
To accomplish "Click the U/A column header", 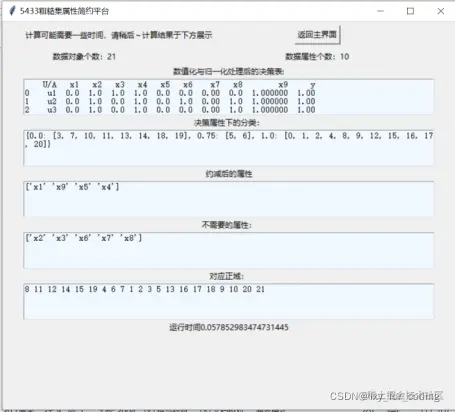I will [x=50, y=85].
